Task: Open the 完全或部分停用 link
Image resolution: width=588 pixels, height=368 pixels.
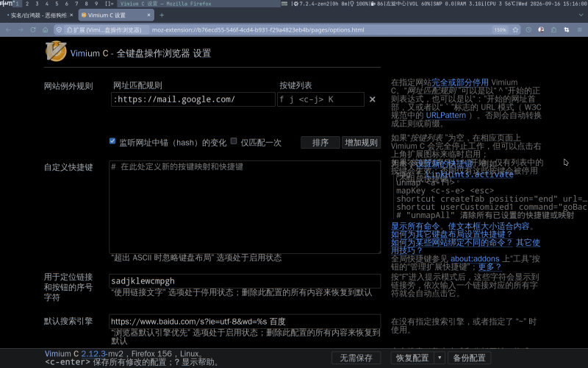Action: 460,82
